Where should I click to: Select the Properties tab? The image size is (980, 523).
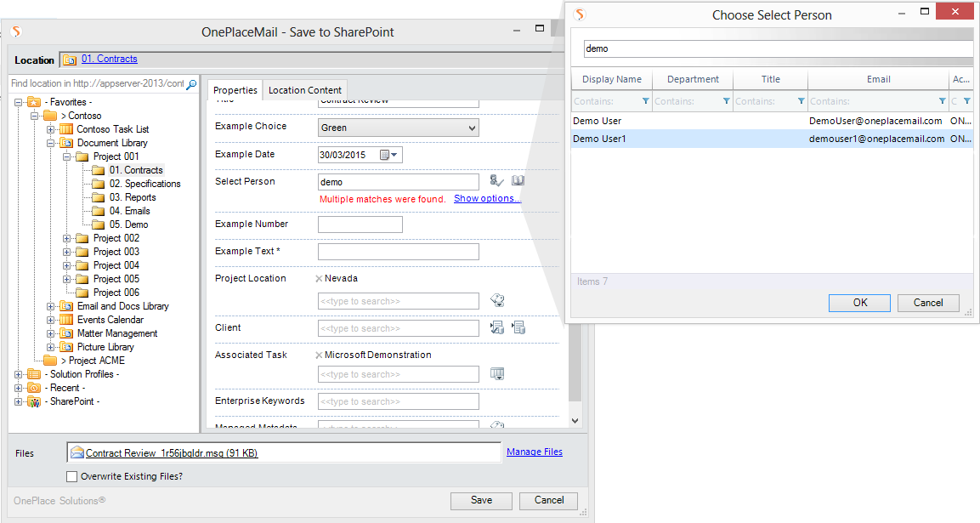[x=235, y=90]
